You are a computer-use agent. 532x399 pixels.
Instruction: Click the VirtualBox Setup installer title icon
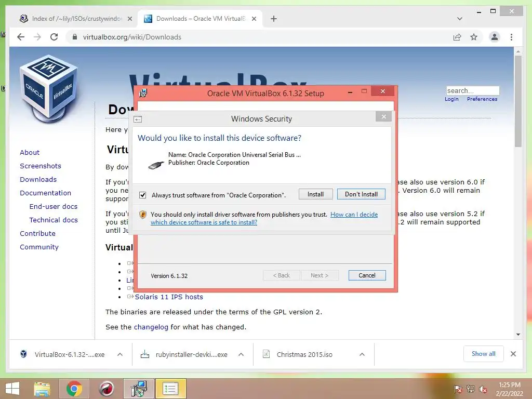[143, 93]
